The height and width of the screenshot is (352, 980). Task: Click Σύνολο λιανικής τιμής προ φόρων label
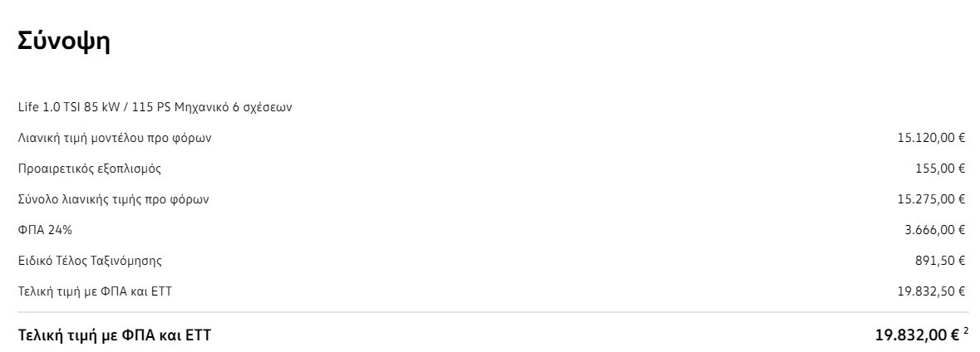[113, 199]
